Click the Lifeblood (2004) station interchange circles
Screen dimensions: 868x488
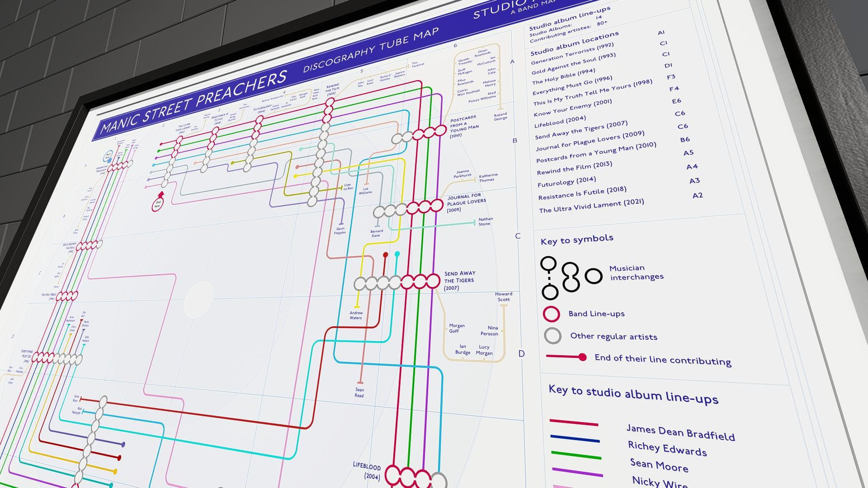coord(416,477)
